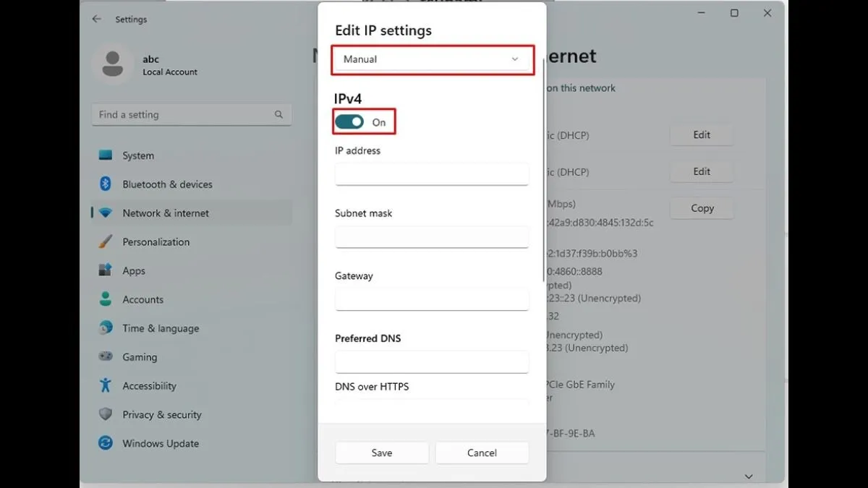The image size is (868, 488).
Task: Expand the collapsed section at bottom right
Action: point(749,476)
